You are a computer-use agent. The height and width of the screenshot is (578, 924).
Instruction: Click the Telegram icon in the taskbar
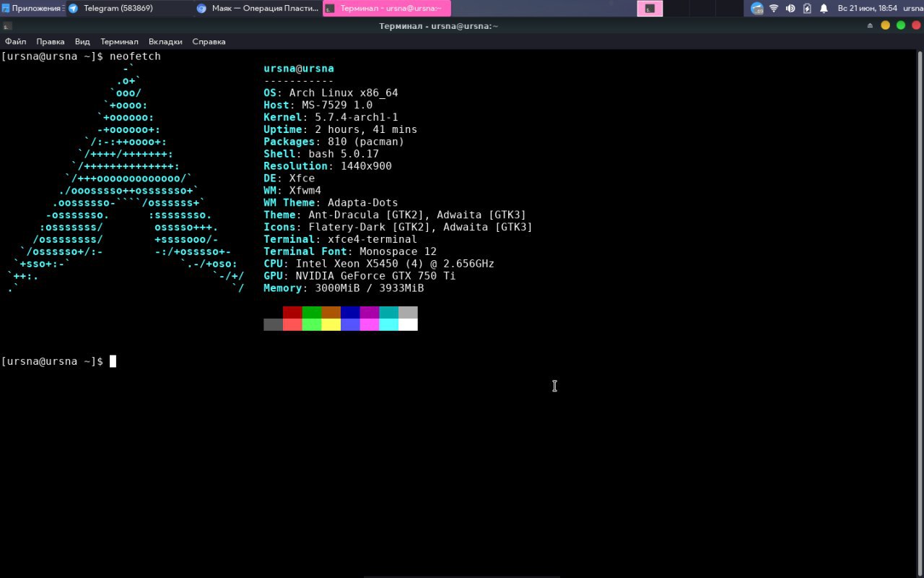(73, 9)
